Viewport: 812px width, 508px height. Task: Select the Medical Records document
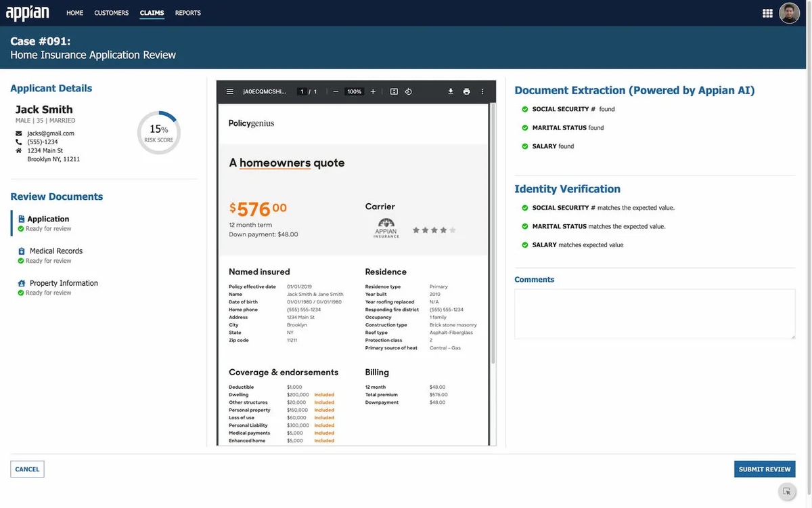(55, 251)
